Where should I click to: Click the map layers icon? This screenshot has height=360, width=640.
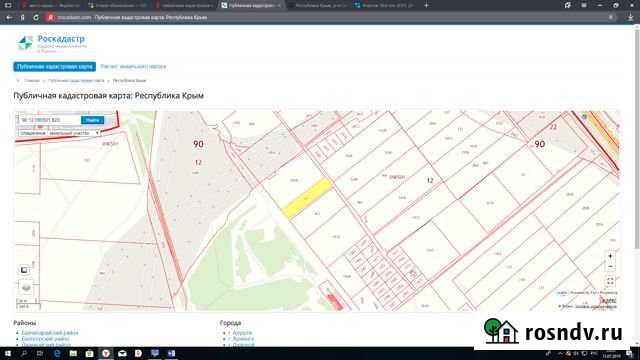tap(24, 270)
